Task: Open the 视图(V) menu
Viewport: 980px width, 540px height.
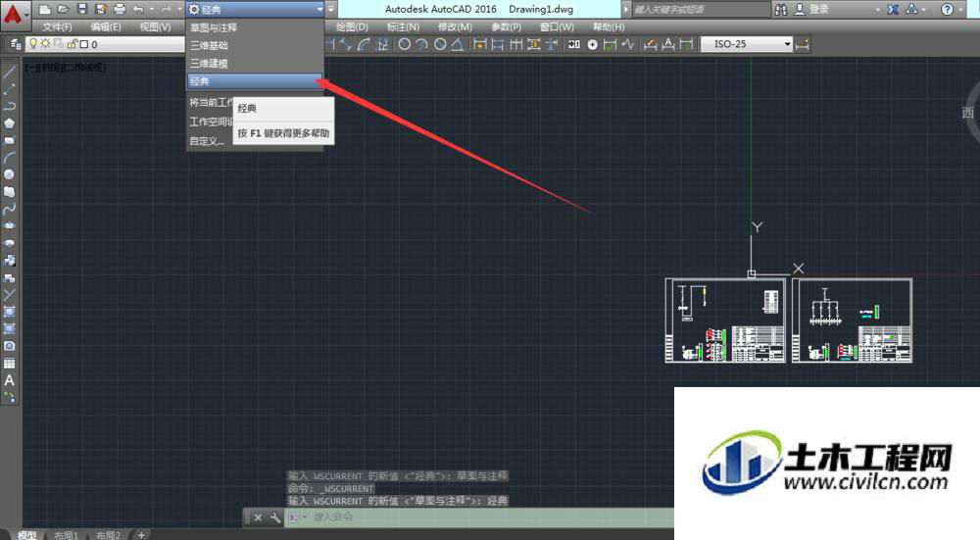Action: point(155,26)
